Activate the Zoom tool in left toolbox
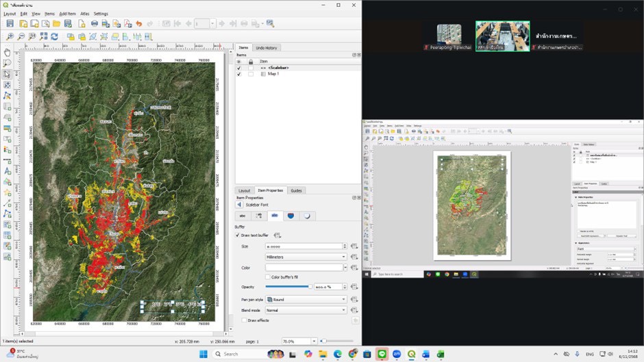 pyautogui.click(x=7, y=63)
